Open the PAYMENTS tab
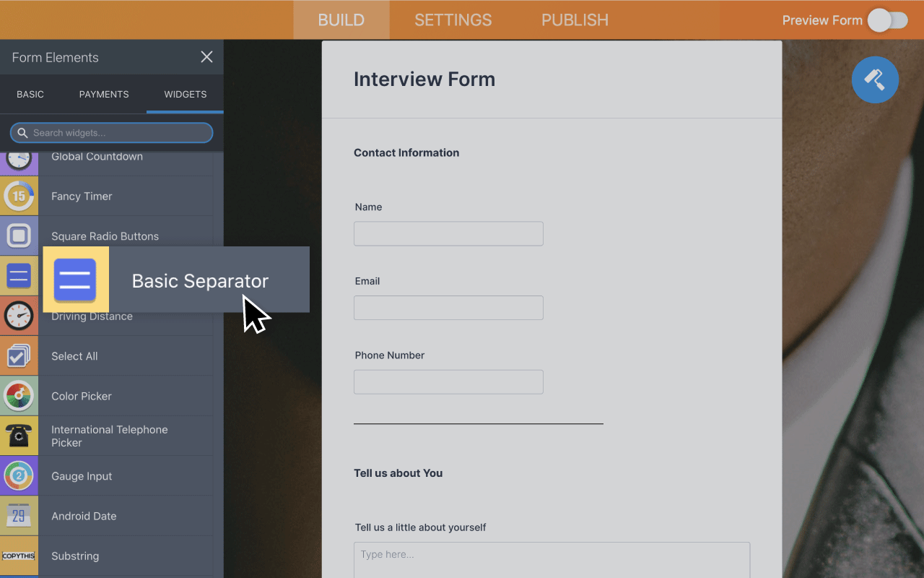Image resolution: width=924 pixels, height=578 pixels. tap(103, 94)
